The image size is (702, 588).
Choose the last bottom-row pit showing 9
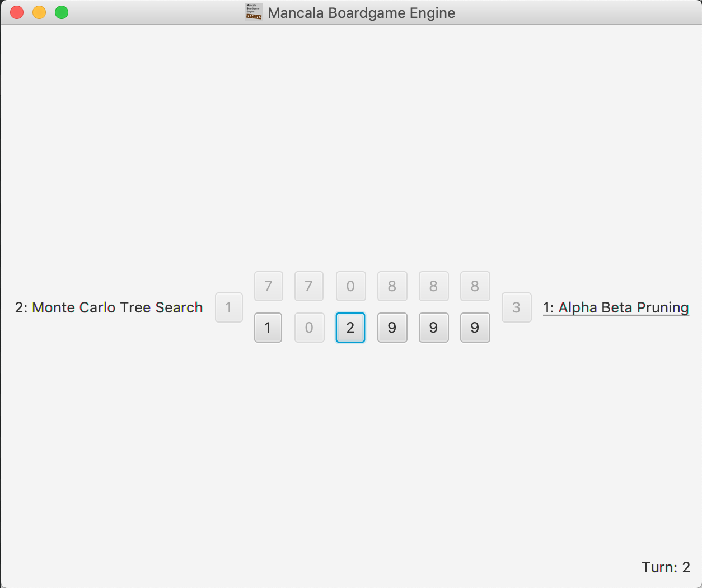475,328
